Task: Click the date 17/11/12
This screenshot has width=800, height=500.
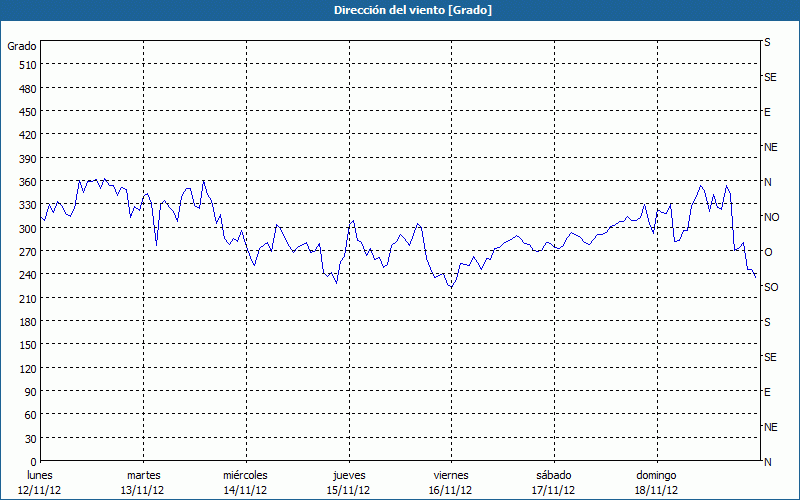Action: click(553, 490)
